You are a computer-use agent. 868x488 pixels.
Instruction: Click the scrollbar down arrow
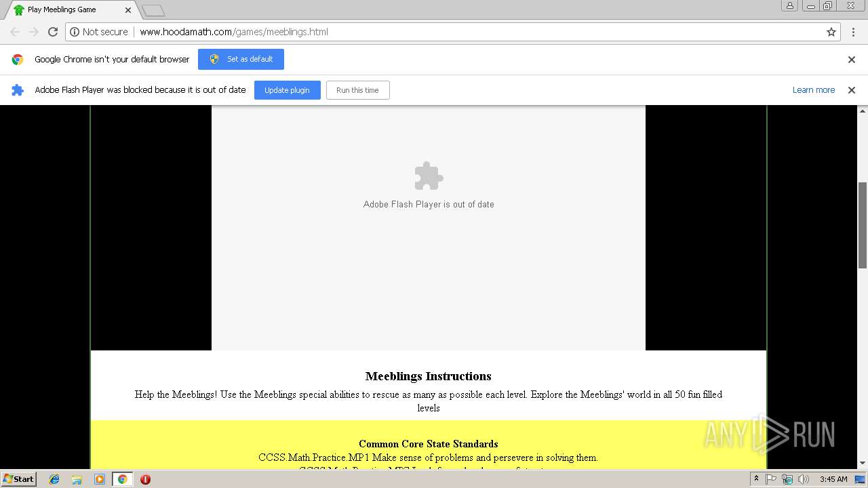point(863,464)
